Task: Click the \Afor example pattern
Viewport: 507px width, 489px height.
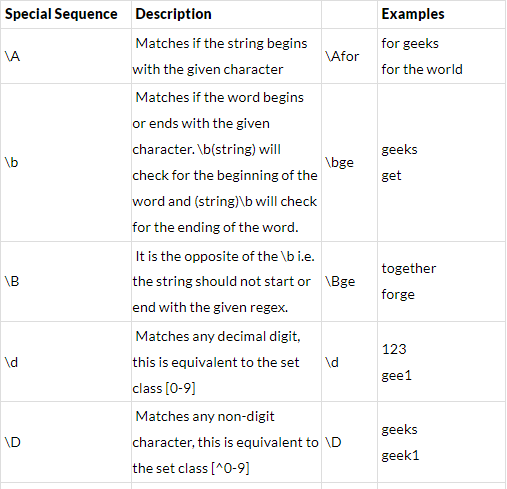Action: [342, 56]
